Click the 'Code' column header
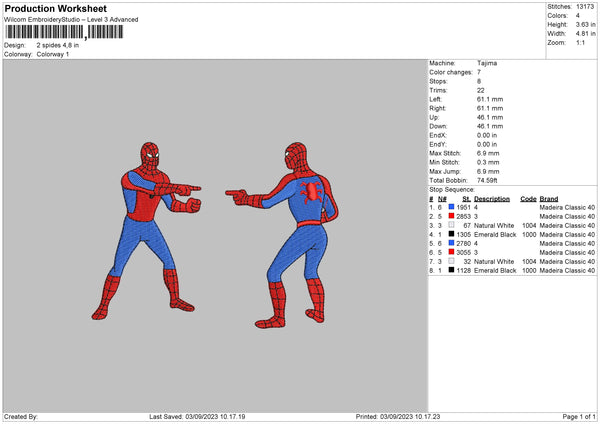This screenshot has width=600, height=424. [x=528, y=199]
